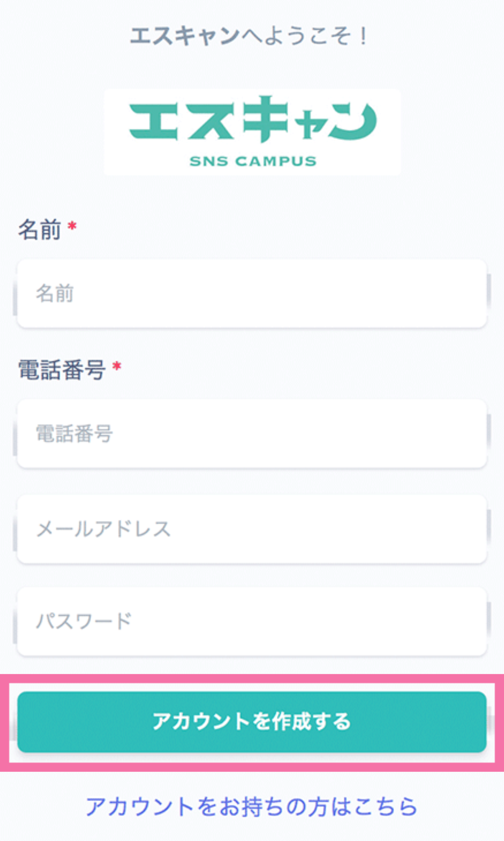Click the grey 名前 placeholder text

click(x=55, y=294)
